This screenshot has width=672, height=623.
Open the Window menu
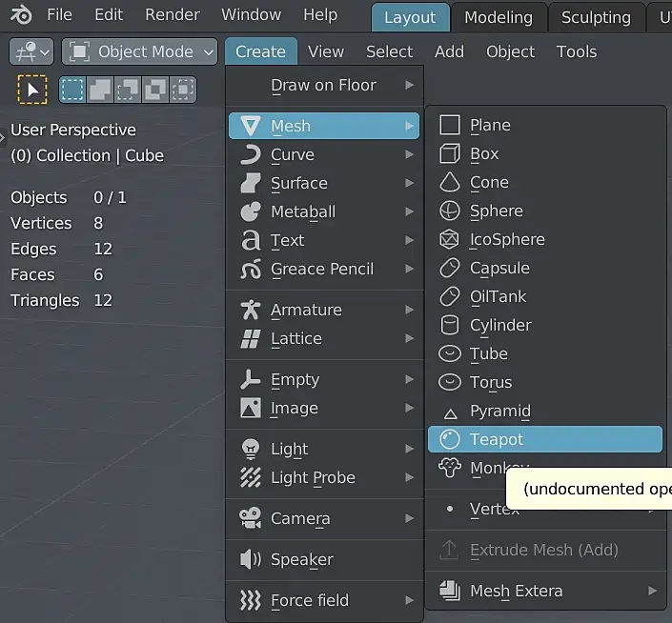tap(251, 15)
